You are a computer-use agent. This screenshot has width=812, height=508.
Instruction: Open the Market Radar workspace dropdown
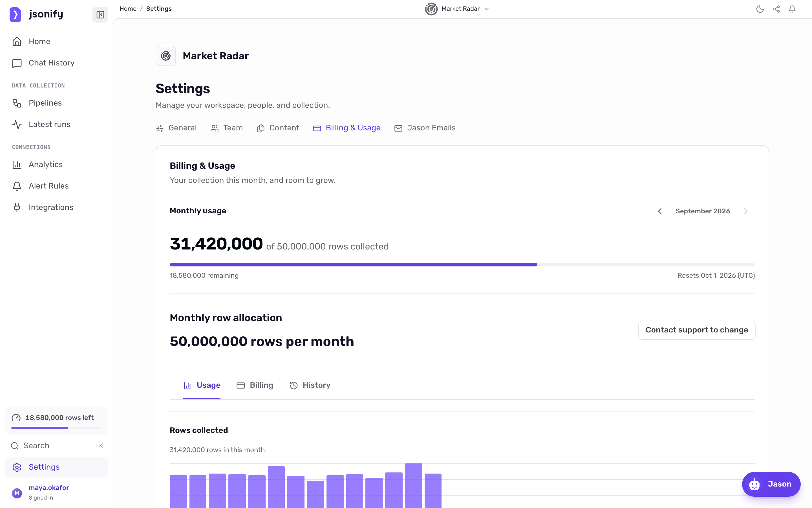(457, 9)
